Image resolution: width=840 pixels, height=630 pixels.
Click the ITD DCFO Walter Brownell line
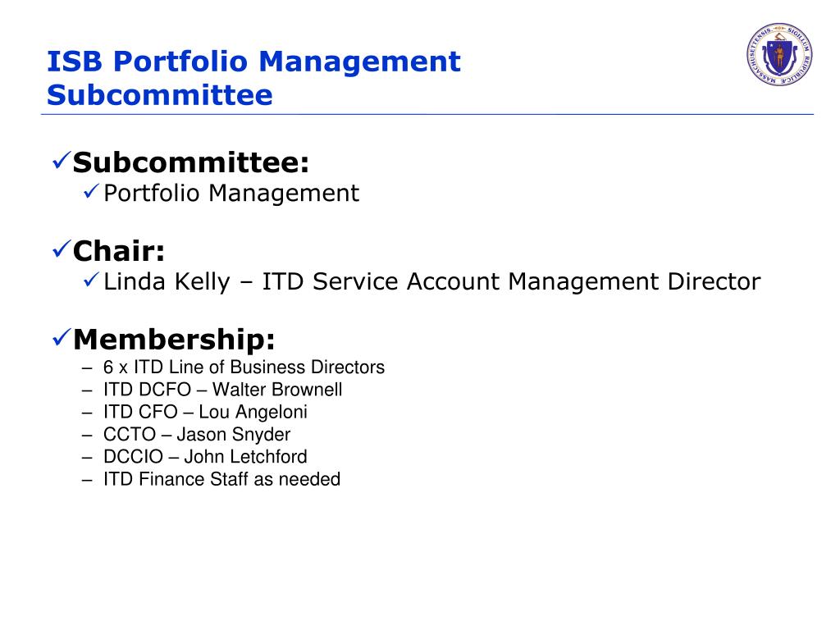[x=223, y=390]
